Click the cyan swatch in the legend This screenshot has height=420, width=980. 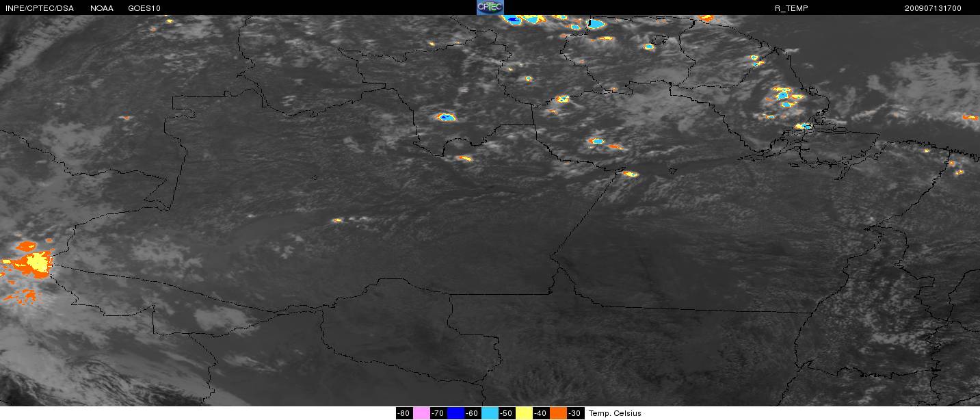490,413
